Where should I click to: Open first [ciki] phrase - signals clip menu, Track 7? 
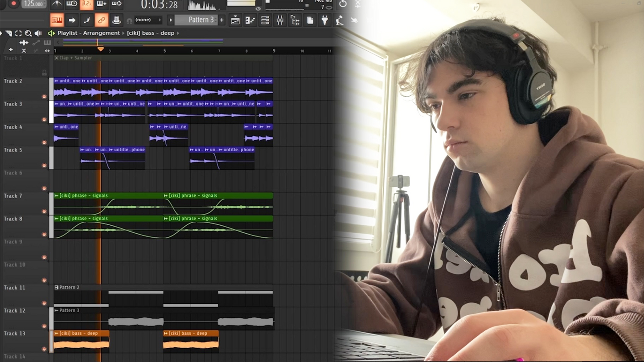(x=57, y=195)
